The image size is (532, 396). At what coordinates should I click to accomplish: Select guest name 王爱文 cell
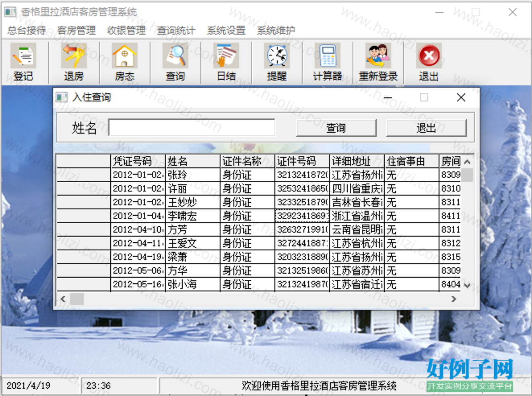click(x=193, y=243)
